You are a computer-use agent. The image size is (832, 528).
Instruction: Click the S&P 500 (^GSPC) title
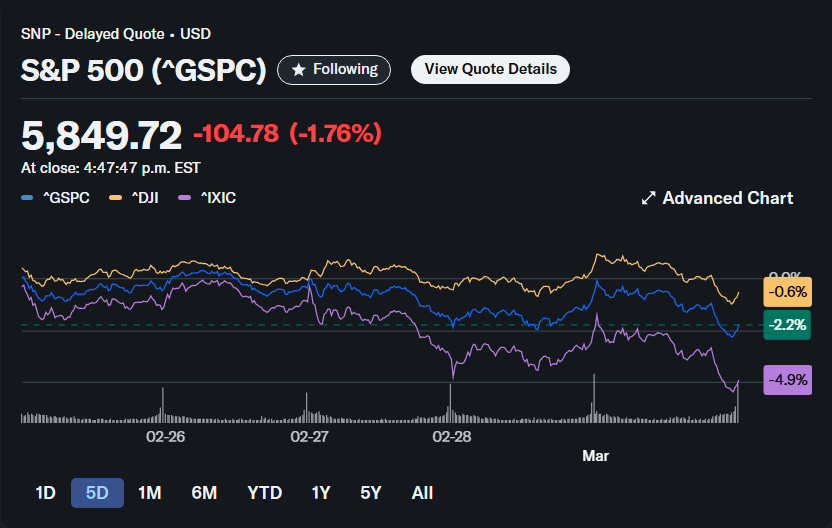tap(143, 70)
